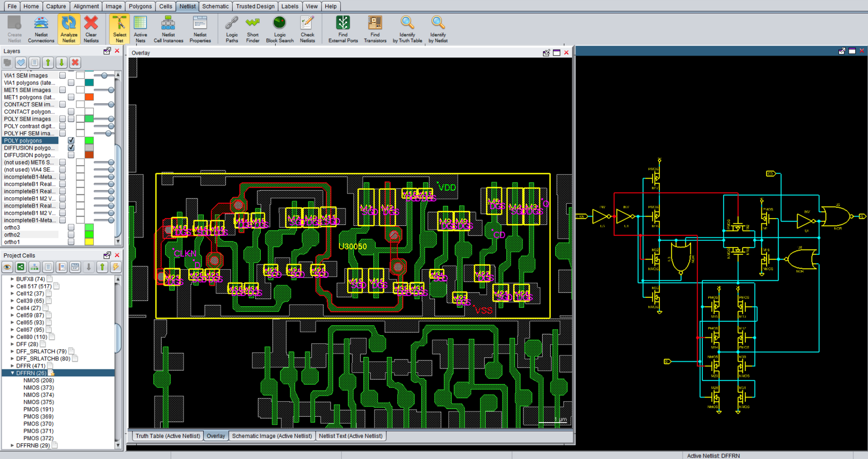
Task: Open the Truth Table (Active Netlist) tab
Action: 168,436
